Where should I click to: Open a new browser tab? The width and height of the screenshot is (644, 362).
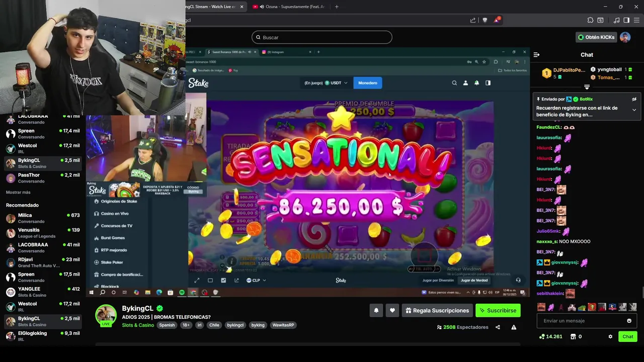[x=337, y=7]
